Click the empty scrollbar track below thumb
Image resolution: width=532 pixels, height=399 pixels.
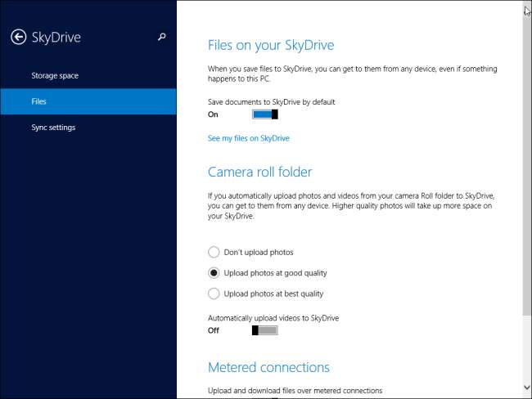click(x=526, y=352)
